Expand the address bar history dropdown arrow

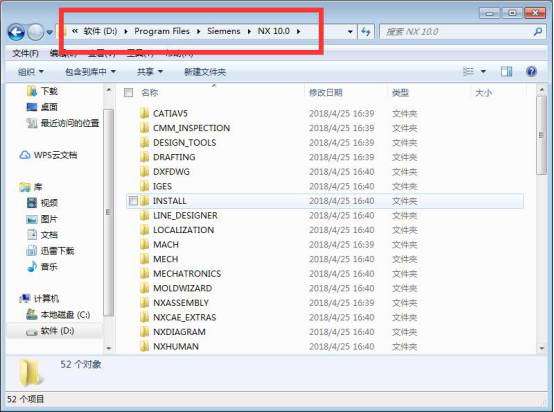[x=350, y=32]
